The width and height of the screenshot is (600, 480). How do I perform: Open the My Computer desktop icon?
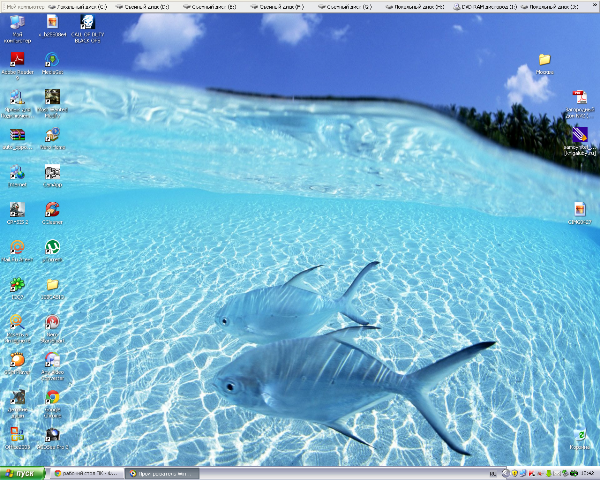tap(17, 24)
